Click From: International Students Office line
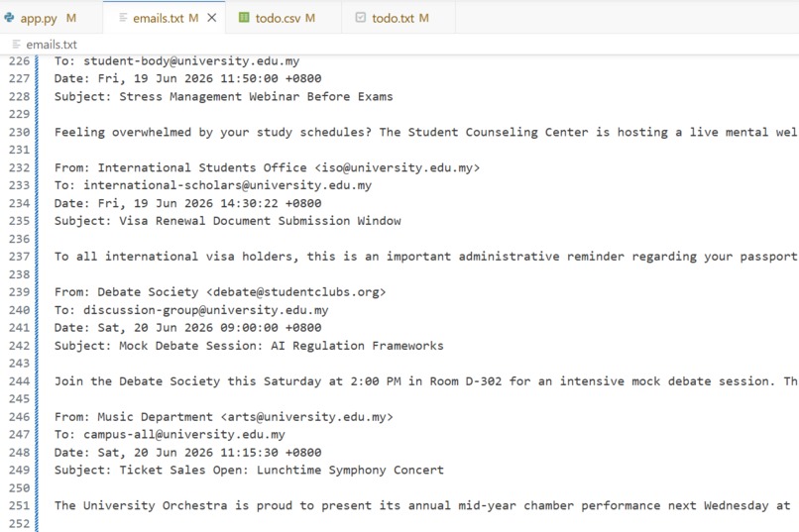This screenshot has height=532, width=799. (x=267, y=168)
